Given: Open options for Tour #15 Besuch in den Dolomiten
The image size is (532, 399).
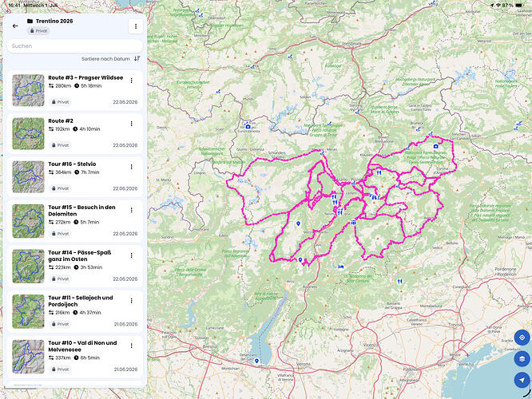Looking at the screenshot, I should tap(131, 210).
